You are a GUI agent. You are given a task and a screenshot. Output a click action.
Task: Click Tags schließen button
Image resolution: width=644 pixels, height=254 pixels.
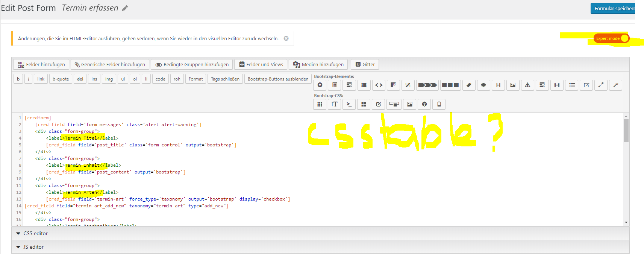[x=225, y=79]
